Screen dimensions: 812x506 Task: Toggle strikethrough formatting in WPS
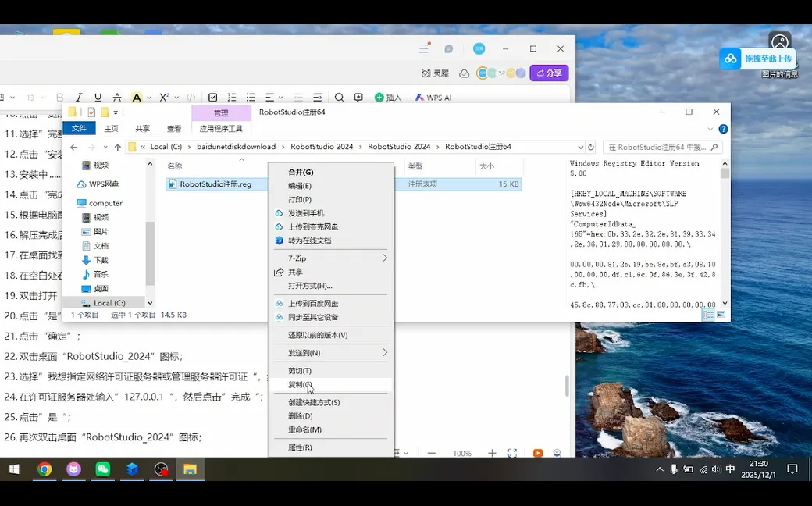[x=116, y=96]
